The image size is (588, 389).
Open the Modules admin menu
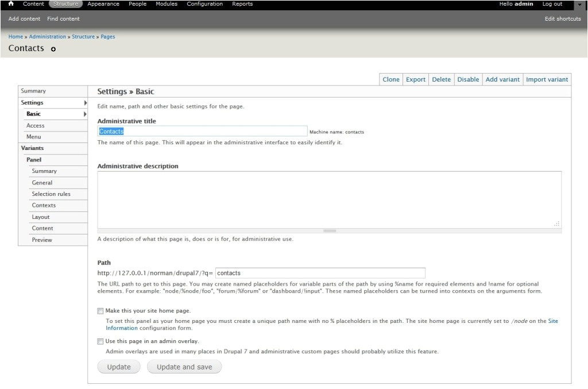click(x=167, y=4)
